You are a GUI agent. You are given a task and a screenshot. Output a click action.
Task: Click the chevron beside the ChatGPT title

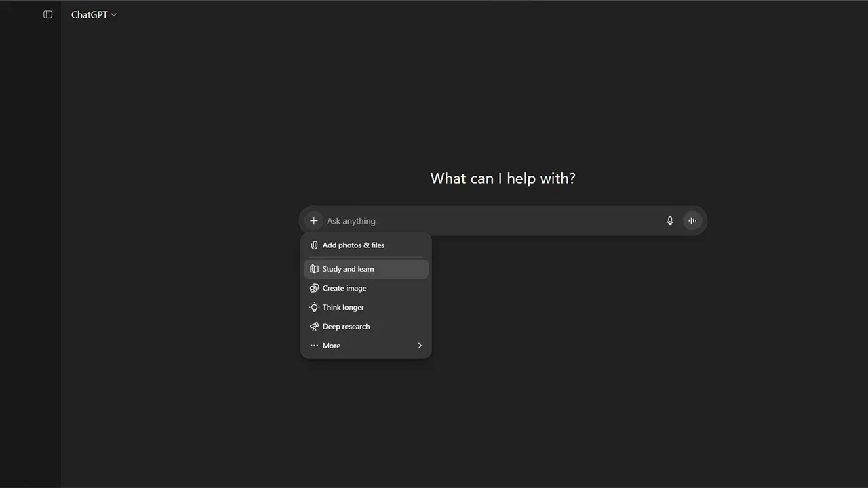[x=114, y=15]
